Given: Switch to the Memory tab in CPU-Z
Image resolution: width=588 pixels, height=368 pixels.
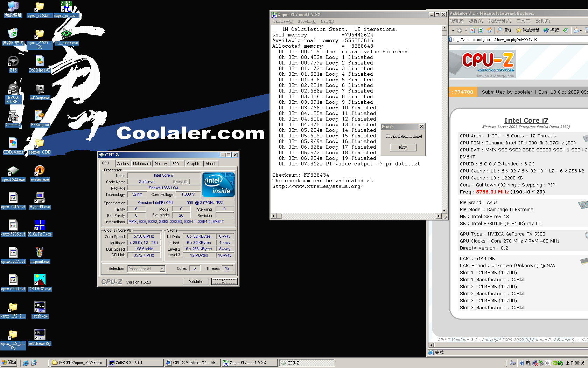Looking at the screenshot, I should [x=161, y=164].
